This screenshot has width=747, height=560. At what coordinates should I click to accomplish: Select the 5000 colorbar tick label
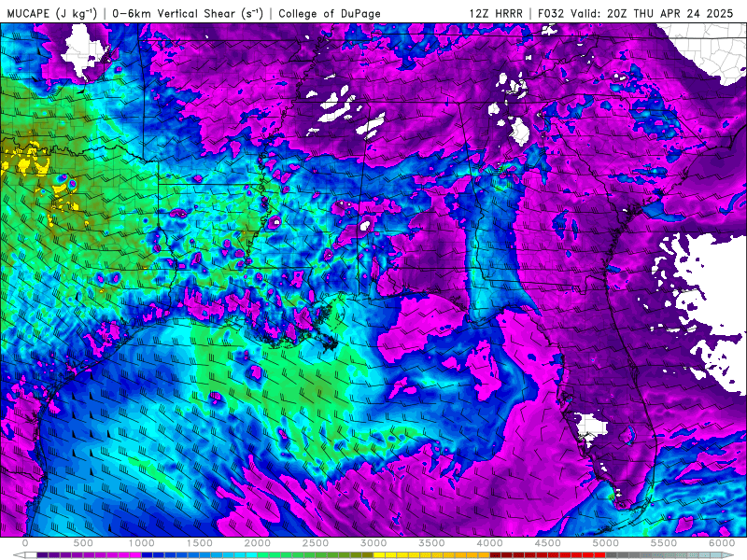(606, 543)
